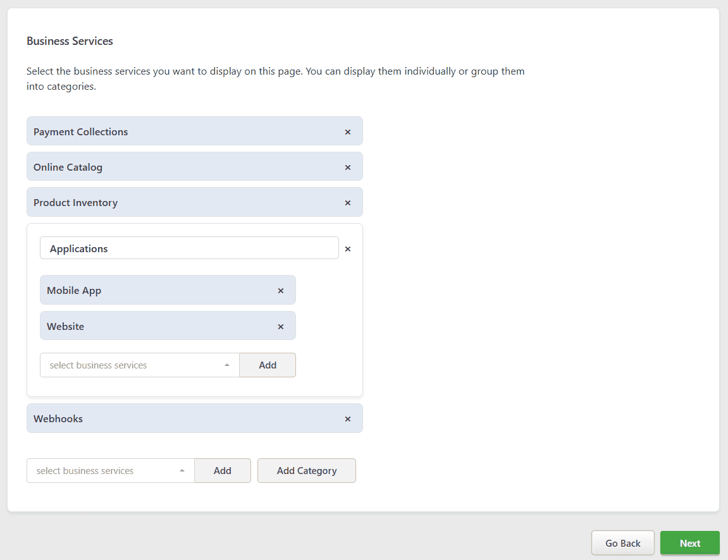Proceed with the green Next button
The height and width of the screenshot is (560, 728).
point(689,544)
